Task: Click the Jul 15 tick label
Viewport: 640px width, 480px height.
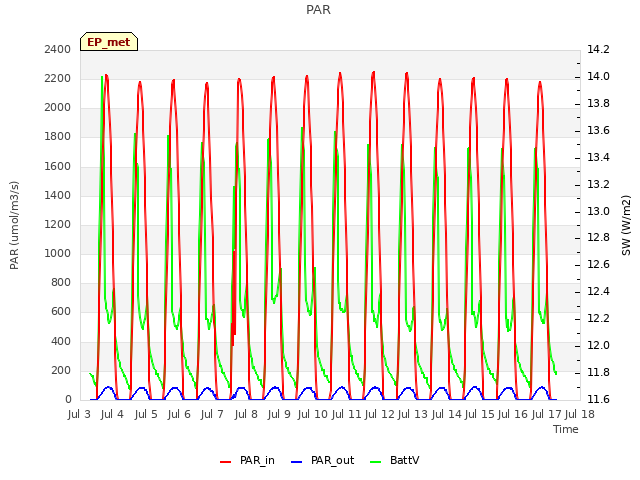Action: pos(480,415)
